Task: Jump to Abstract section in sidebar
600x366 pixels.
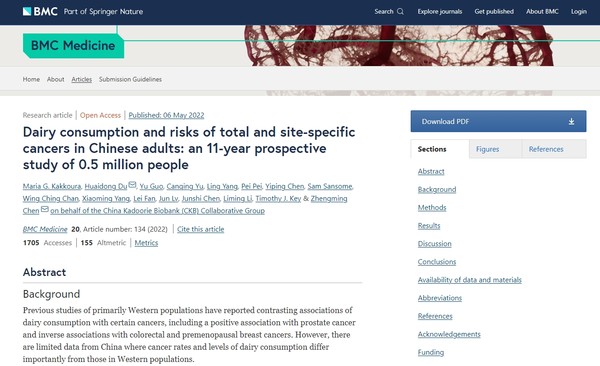Action: coord(431,172)
